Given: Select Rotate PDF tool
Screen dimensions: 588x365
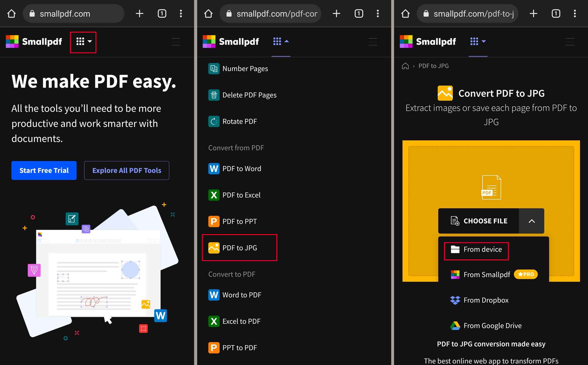Looking at the screenshot, I should (233, 121).
